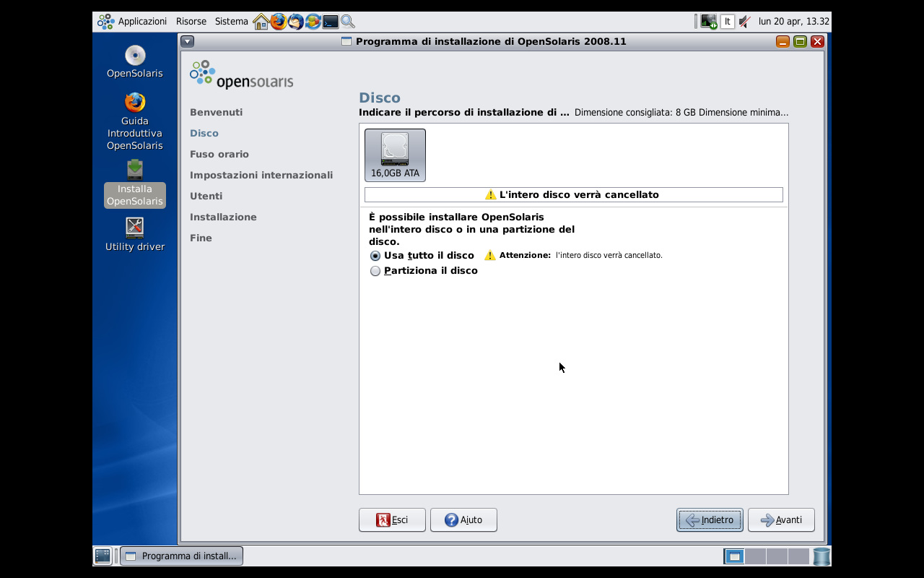Click the Fuso orario step
The height and width of the screenshot is (578, 924).
(219, 155)
